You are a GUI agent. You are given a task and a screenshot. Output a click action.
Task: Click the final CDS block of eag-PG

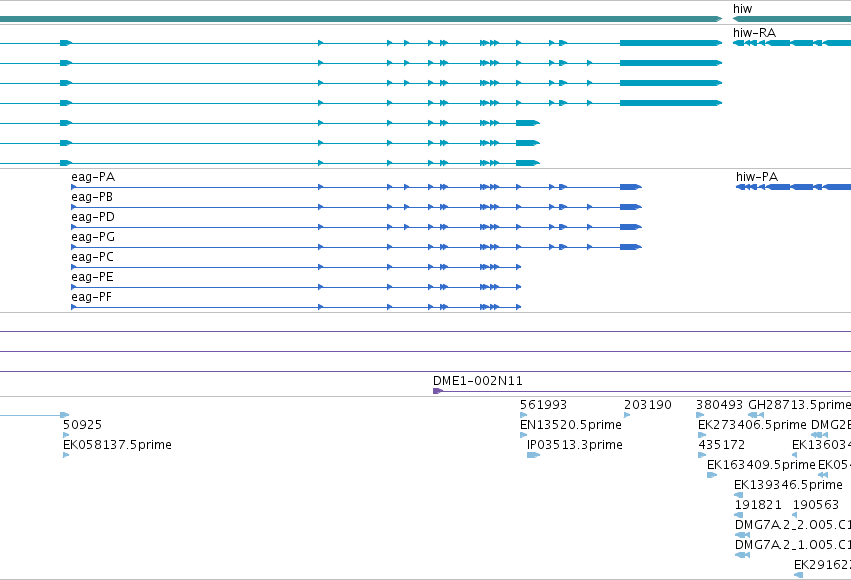point(631,247)
